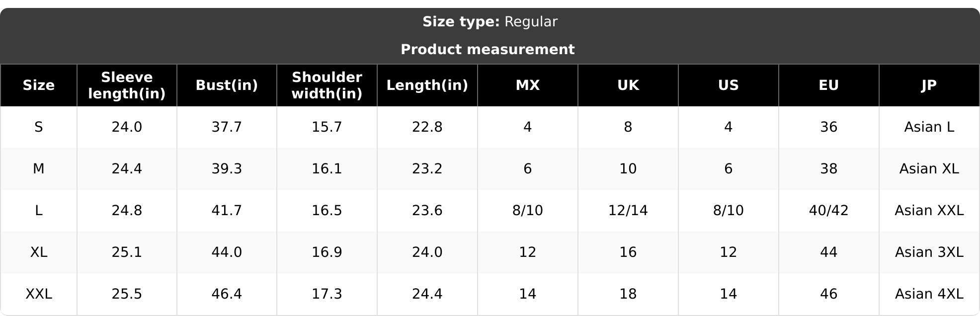Click the sleeve length value 24.8

pos(127,211)
